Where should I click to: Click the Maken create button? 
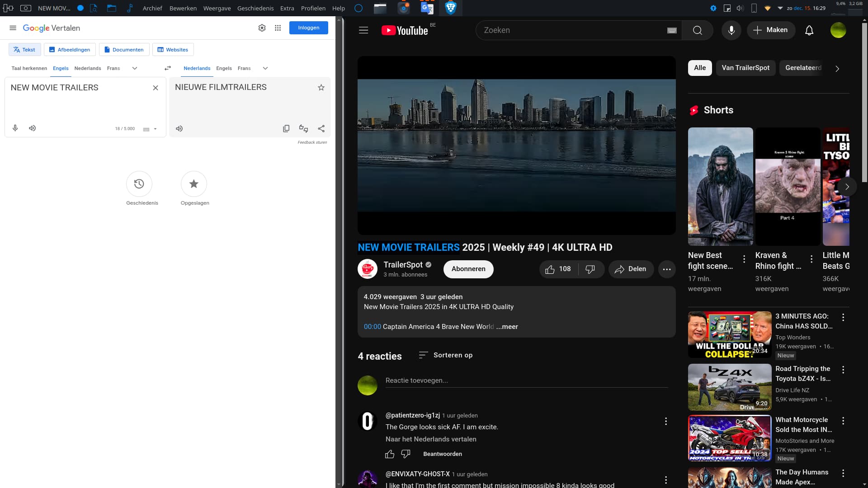click(x=771, y=30)
